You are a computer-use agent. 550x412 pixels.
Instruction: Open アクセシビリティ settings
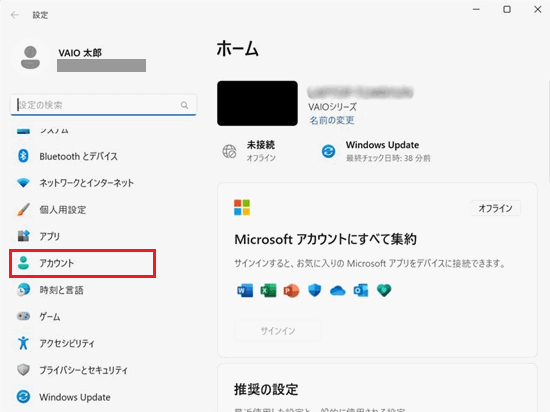point(67,343)
